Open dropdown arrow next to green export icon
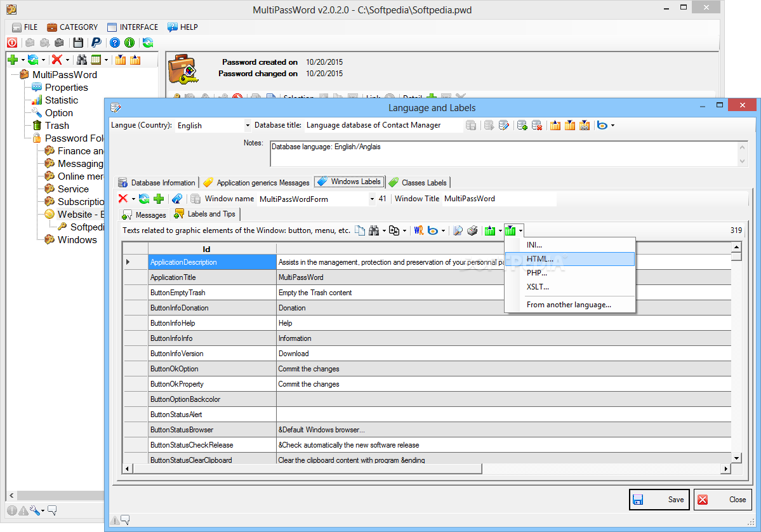 tap(500, 231)
